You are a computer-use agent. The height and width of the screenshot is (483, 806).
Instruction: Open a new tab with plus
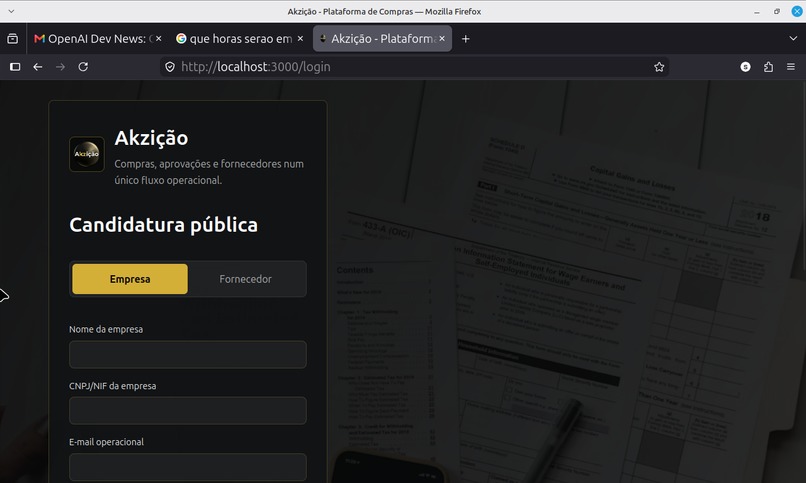(x=465, y=39)
